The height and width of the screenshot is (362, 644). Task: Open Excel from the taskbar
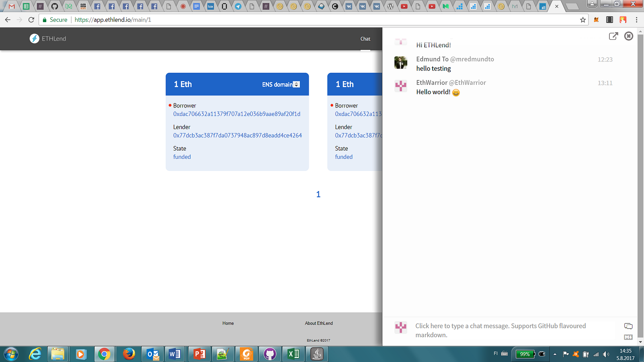tap(293, 354)
